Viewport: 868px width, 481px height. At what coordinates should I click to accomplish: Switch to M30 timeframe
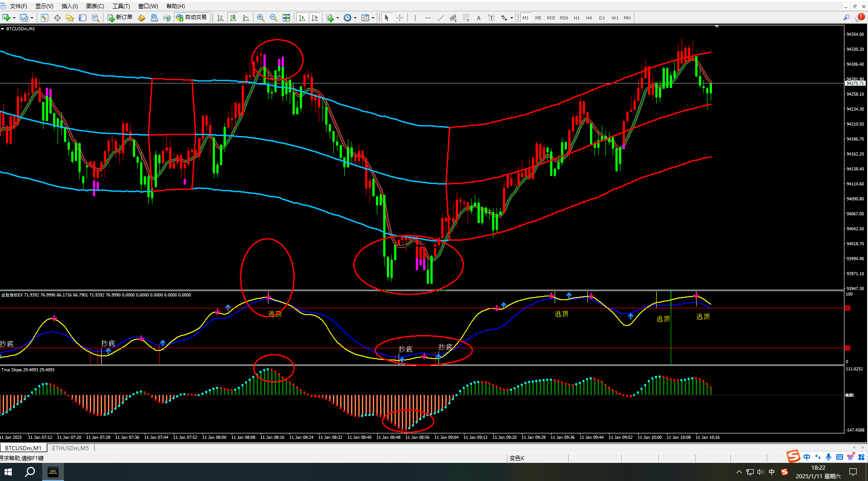coord(564,18)
